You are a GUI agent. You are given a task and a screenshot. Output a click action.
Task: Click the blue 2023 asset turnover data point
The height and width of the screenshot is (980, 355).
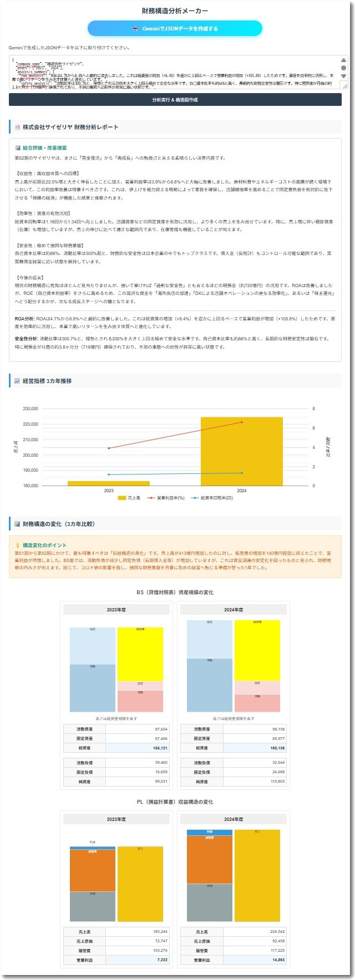109,474
